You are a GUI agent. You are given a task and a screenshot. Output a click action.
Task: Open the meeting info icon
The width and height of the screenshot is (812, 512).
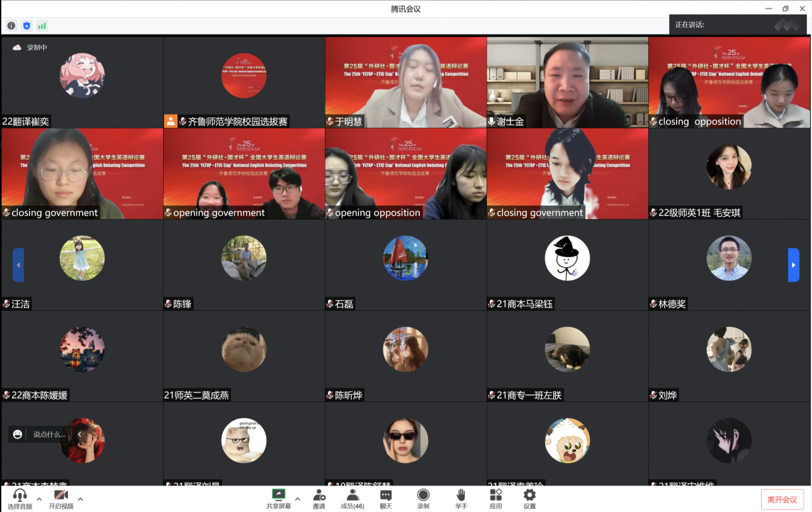click(11, 26)
